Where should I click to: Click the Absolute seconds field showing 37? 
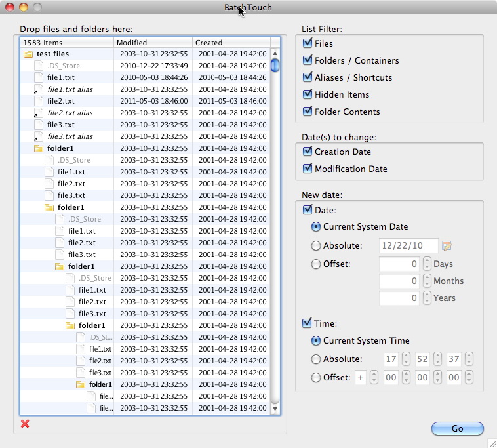pyautogui.click(x=454, y=359)
